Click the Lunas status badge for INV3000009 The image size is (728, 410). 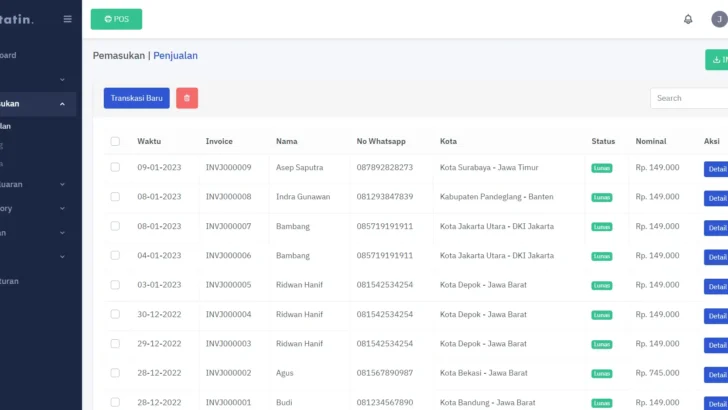point(602,168)
